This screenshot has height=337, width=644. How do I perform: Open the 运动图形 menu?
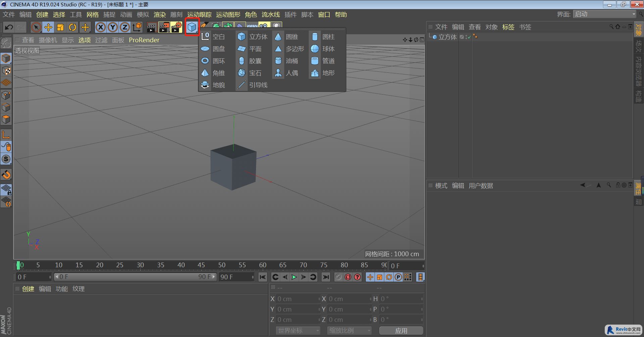pos(228,15)
